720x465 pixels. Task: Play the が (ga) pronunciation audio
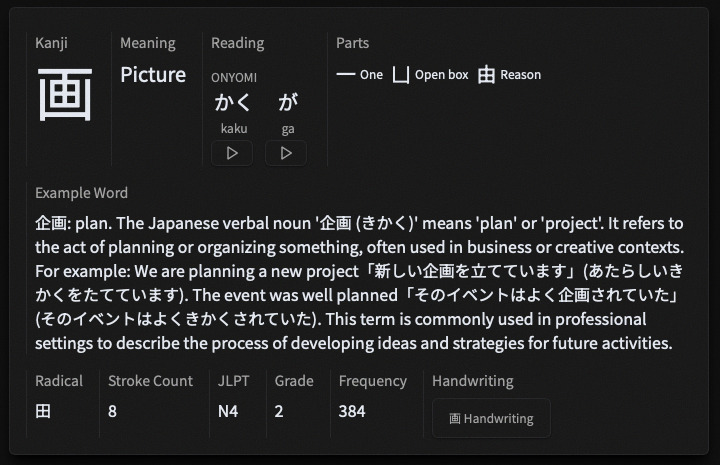(x=286, y=153)
